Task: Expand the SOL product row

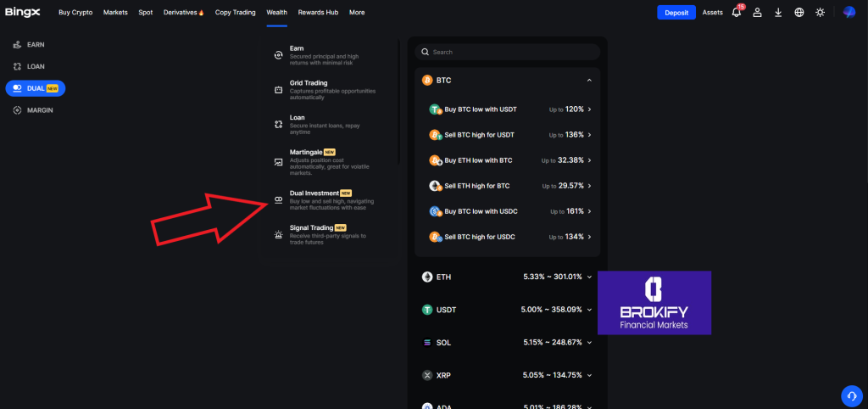Action: click(507, 342)
